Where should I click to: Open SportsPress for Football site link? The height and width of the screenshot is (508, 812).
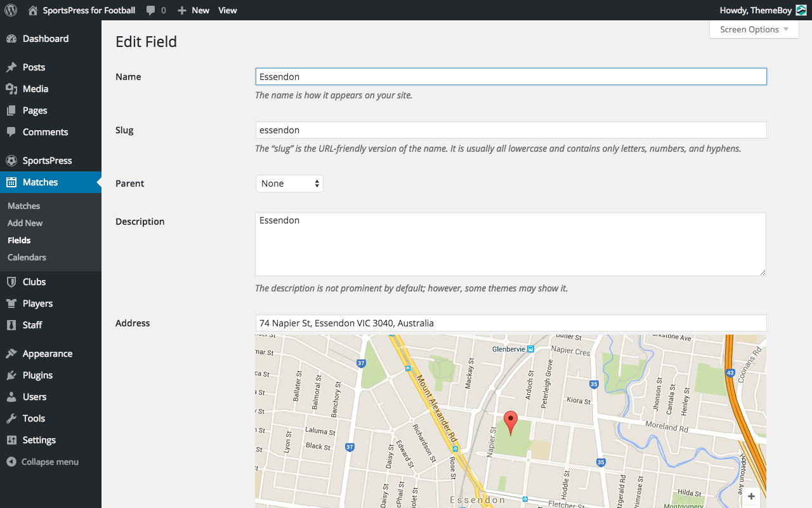click(x=88, y=10)
